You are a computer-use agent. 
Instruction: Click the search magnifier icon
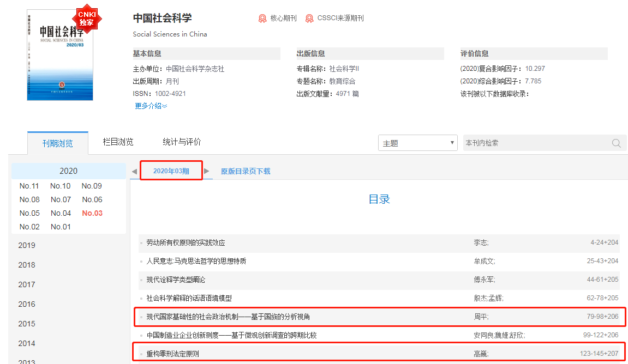(x=616, y=143)
